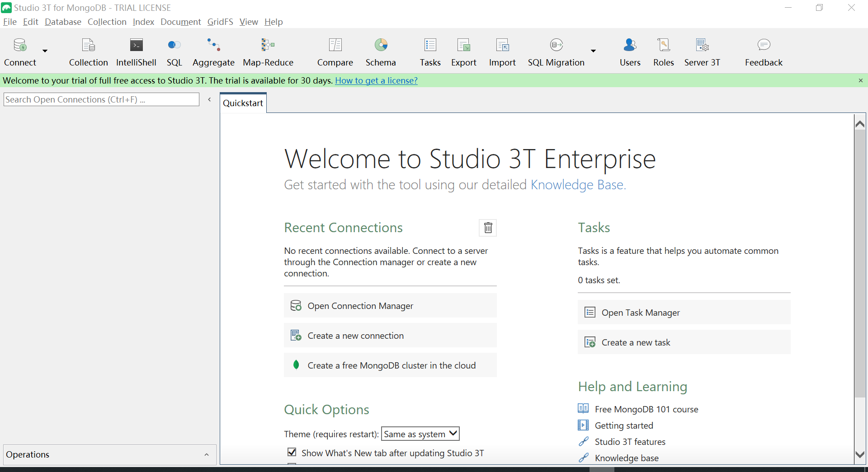Screen dimensions: 868x472
Task: Dismiss the green trial banner
Action: pos(860,80)
